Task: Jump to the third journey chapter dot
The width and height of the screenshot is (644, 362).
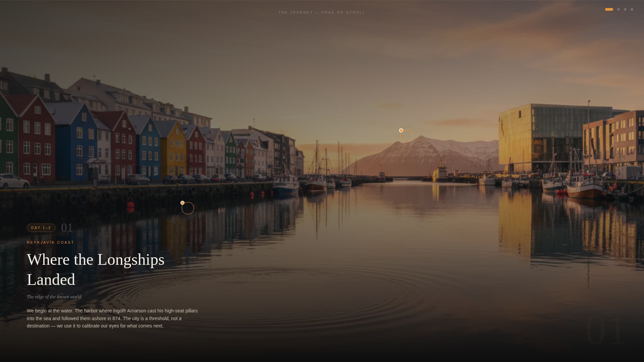Action: click(x=625, y=9)
